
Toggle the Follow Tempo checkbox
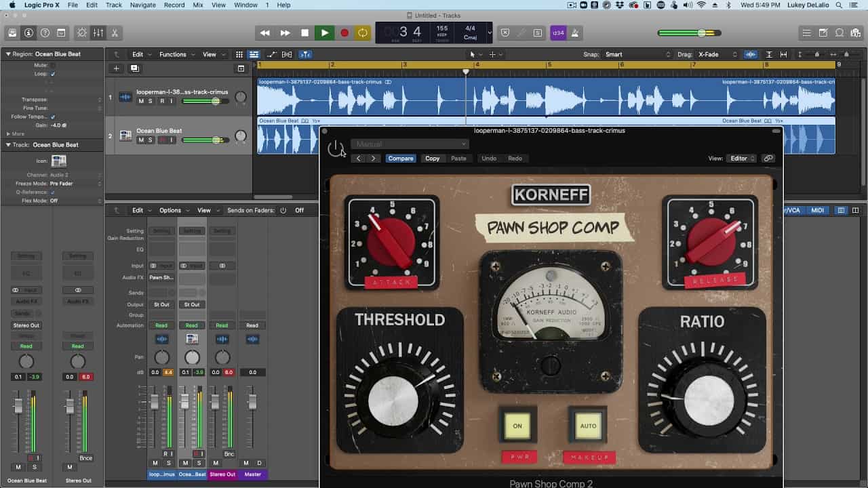(53, 117)
